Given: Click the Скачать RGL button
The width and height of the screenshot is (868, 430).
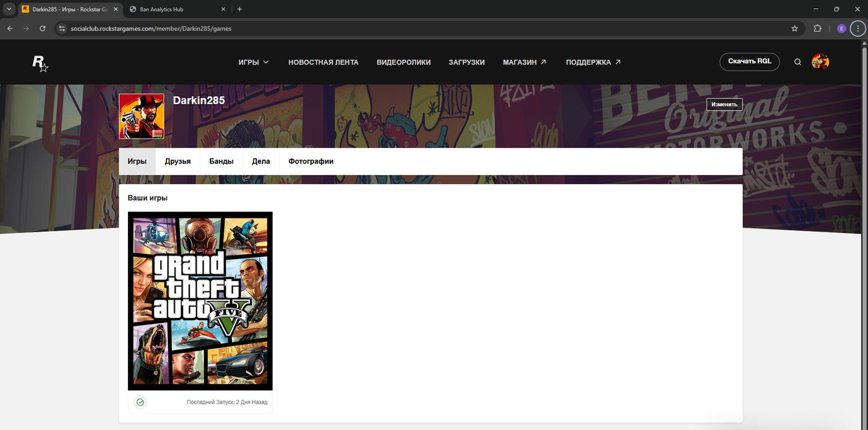Looking at the screenshot, I should (x=749, y=62).
